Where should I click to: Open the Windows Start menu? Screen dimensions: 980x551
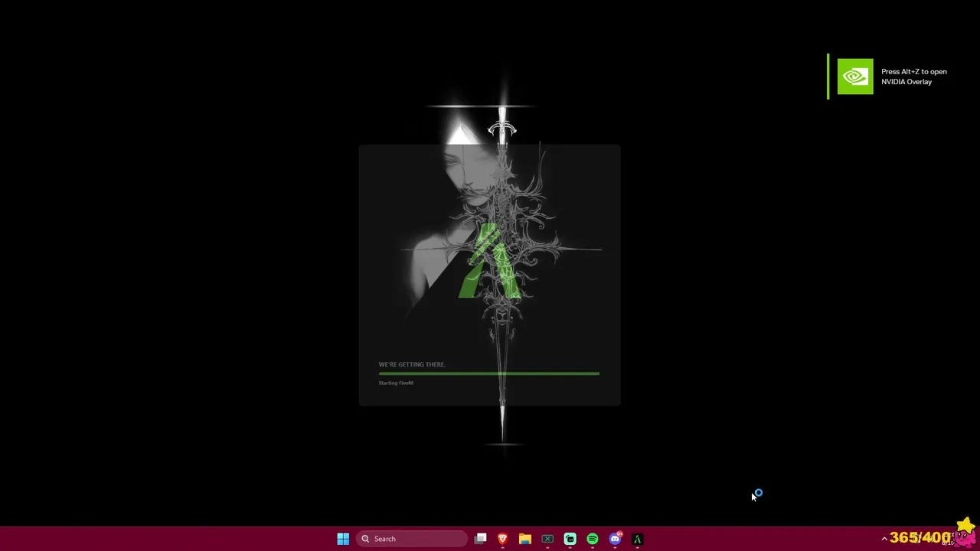(x=343, y=539)
